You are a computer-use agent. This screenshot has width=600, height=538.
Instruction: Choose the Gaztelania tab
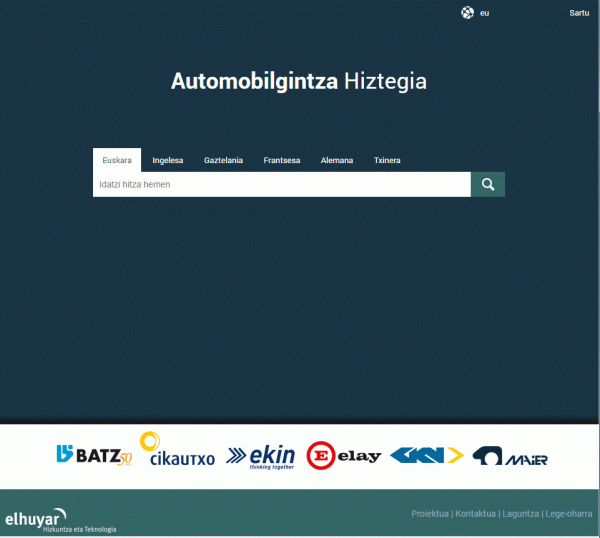[223, 160]
